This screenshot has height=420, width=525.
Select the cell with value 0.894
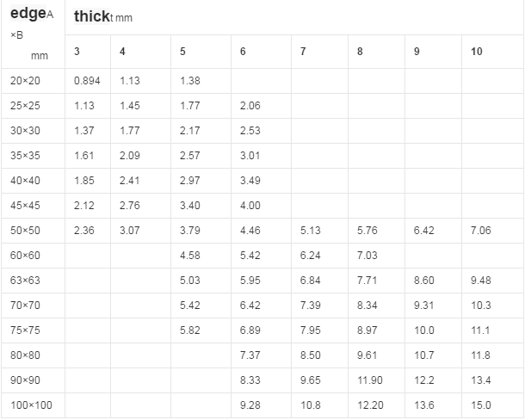[x=87, y=81]
